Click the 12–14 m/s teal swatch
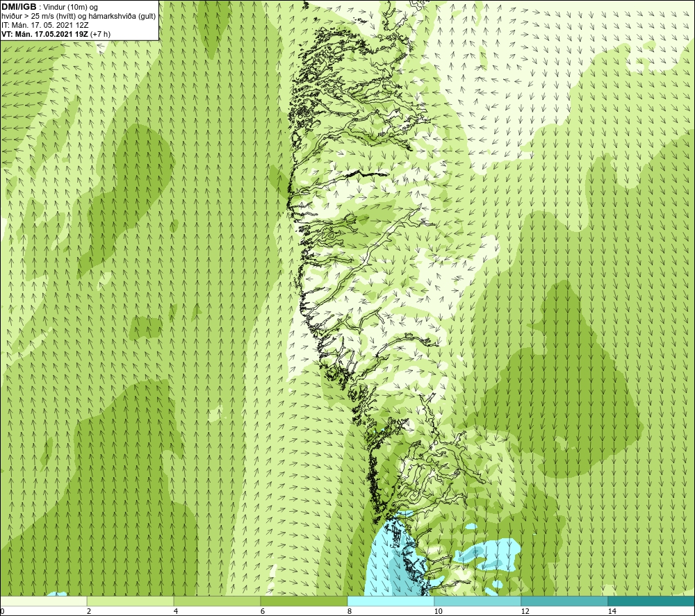 [x=564, y=601]
